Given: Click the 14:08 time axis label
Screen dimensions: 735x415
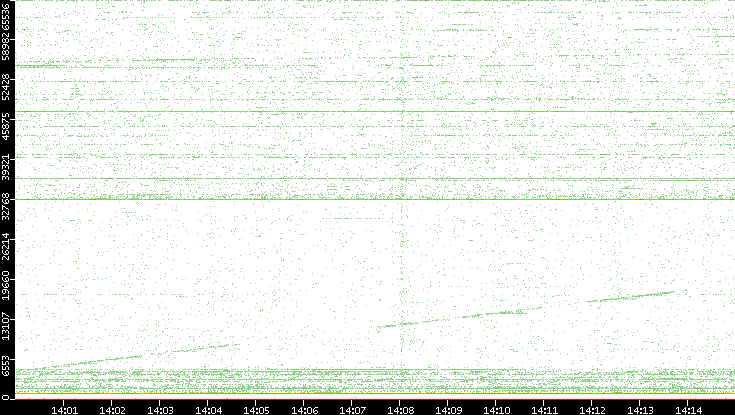Looking at the screenshot, I should (400, 408).
